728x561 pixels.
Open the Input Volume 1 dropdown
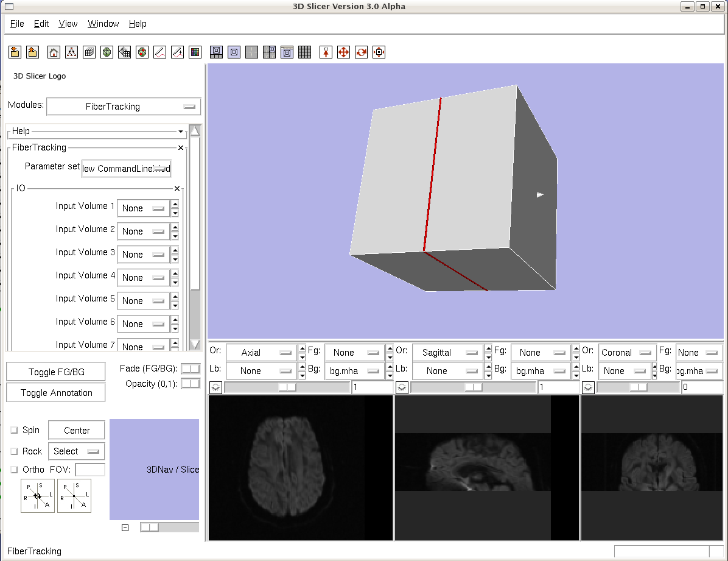click(143, 208)
